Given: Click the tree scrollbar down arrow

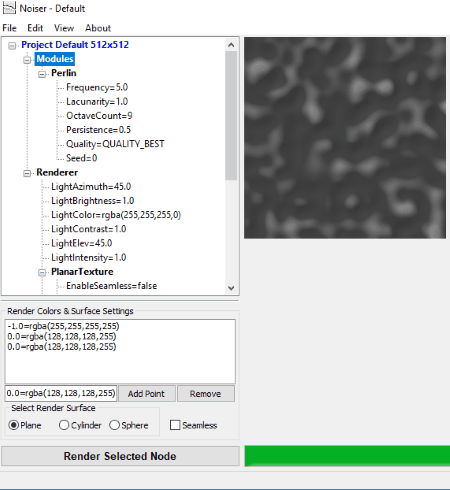Looking at the screenshot, I should coord(231,288).
